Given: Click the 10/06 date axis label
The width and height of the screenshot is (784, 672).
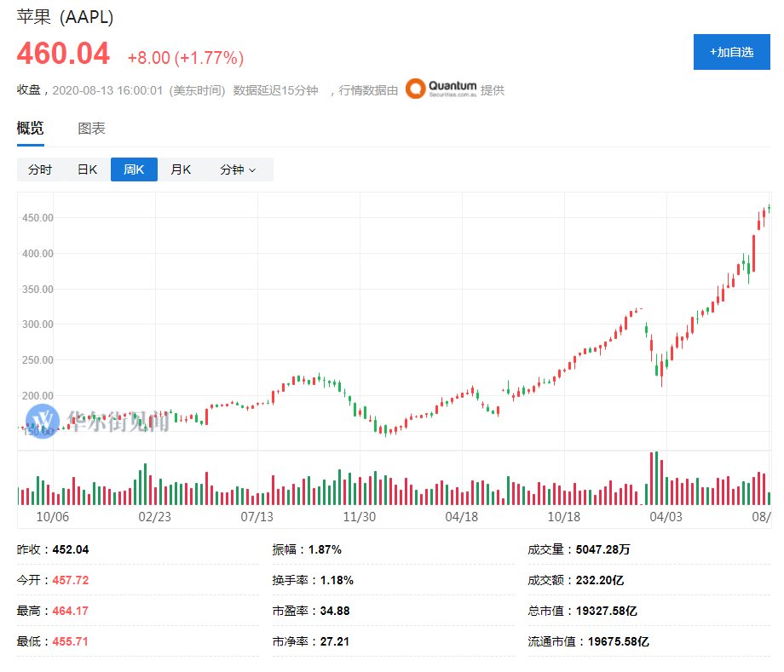Looking at the screenshot, I should tap(53, 517).
